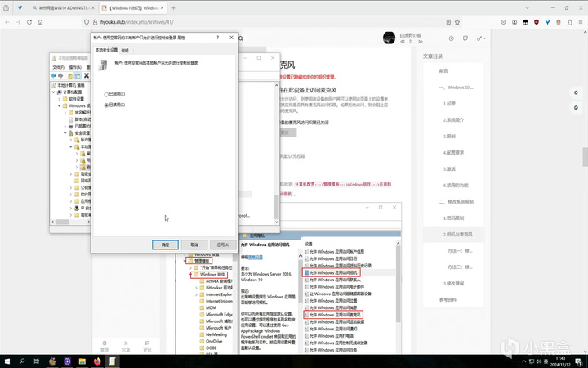Open the tracking protection shield icon
The width and height of the screenshot is (588, 368).
click(87, 22)
